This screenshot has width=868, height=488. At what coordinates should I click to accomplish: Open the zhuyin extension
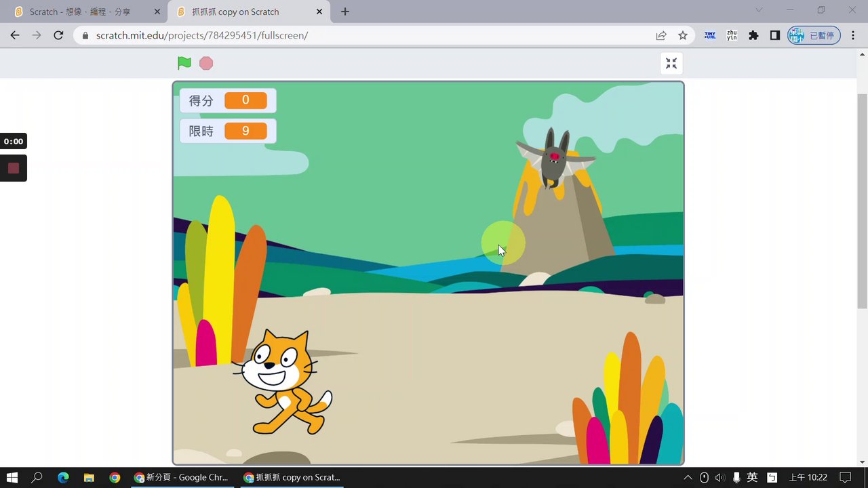click(732, 35)
